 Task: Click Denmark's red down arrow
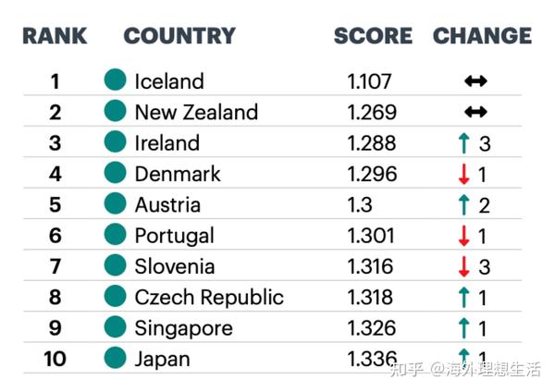pyautogui.click(x=464, y=174)
